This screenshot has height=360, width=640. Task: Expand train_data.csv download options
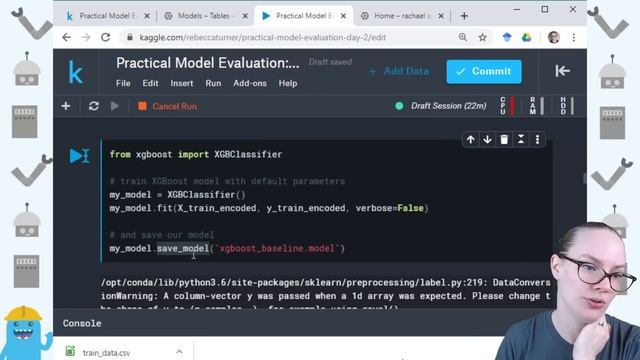coord(179,351)
